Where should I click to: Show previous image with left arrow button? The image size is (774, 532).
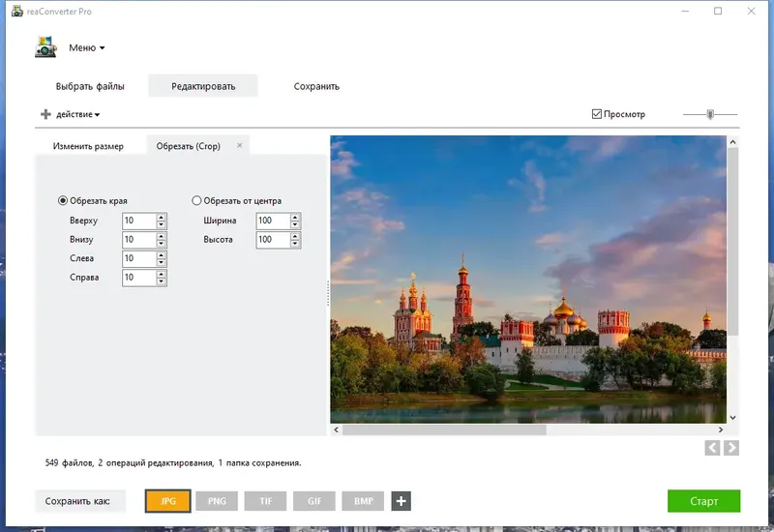coord(712,448)
